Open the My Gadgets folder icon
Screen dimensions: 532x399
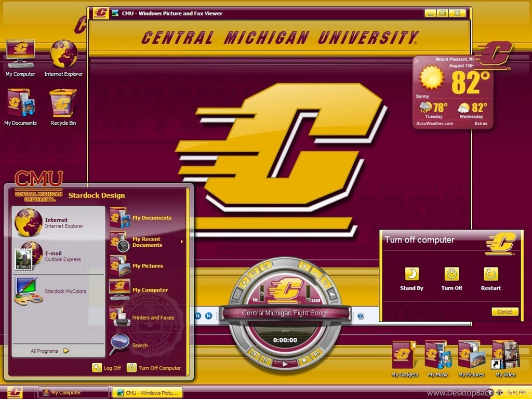pyautogui.click(x=404, y=359)
